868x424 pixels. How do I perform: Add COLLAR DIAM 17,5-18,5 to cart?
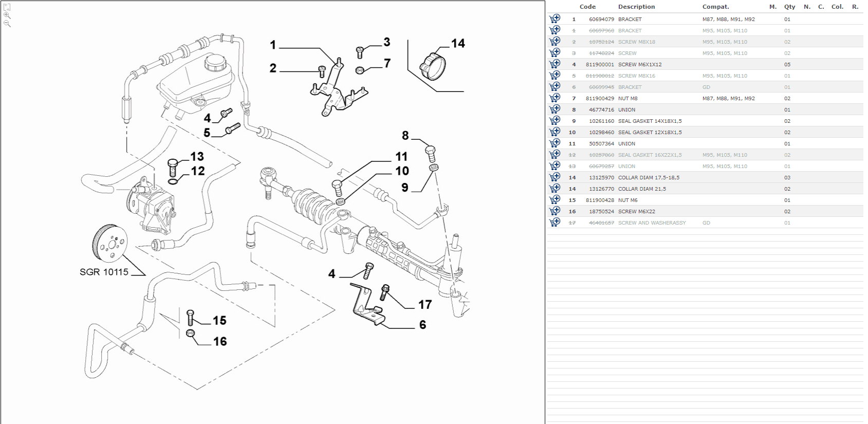(x=555, y=177)
